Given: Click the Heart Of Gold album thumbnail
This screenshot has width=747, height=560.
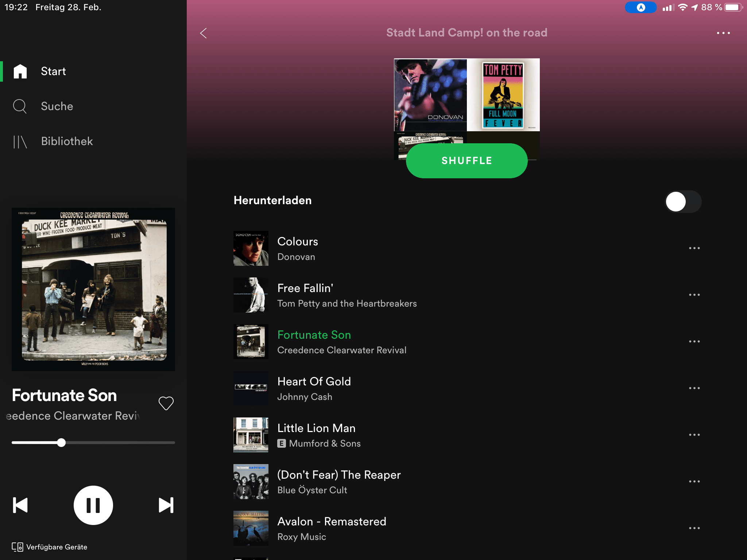Looking at the screenshot, I should [x=251, y=388].
